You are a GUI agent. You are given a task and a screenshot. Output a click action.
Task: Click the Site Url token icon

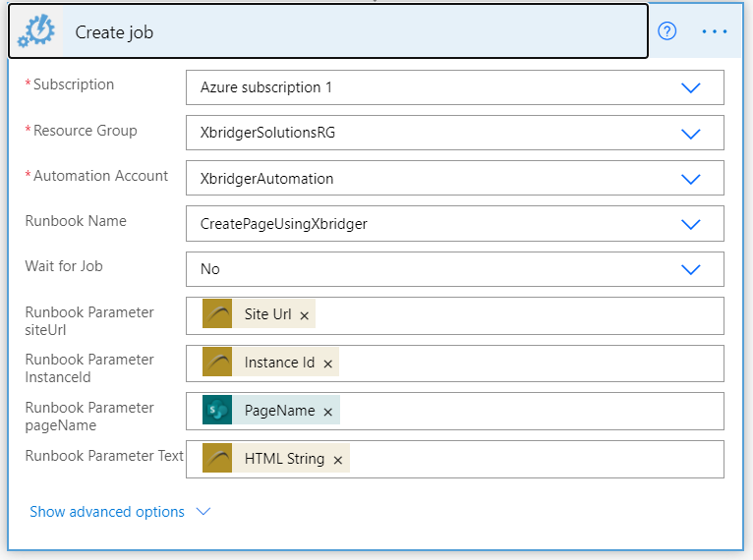click(x=217, y=313)
